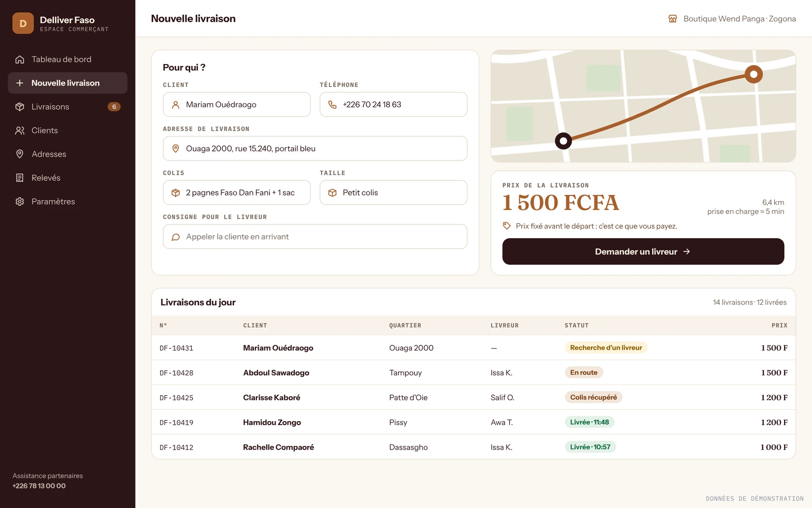The height and width of the screenshot is (508, 812).
Task: Click Recherche d'un livreur status badge
Action: [x=606, y=348]
